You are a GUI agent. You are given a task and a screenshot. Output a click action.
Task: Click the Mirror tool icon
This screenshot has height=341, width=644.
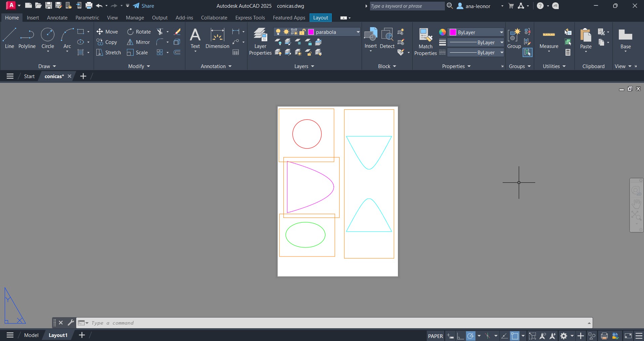click(130, 42)
